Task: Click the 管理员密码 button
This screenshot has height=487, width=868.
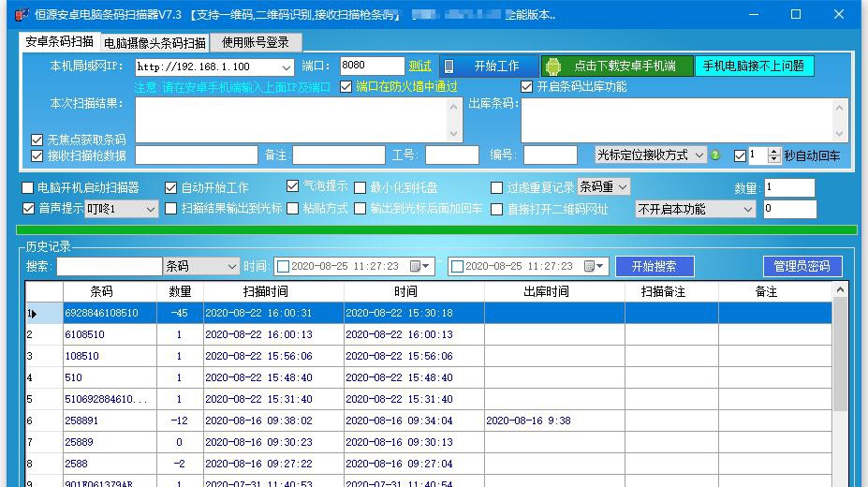Action: coord(802,266)
